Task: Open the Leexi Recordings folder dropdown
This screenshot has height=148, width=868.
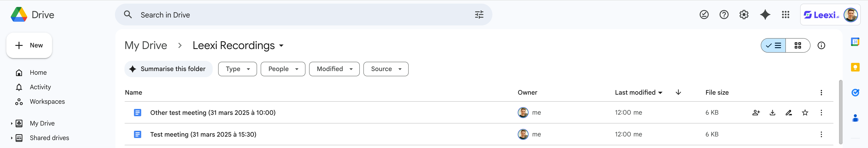Action: [281, 46]
